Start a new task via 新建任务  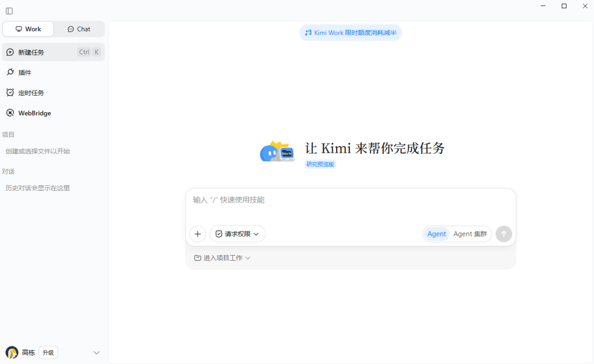(x=53, y=52)
